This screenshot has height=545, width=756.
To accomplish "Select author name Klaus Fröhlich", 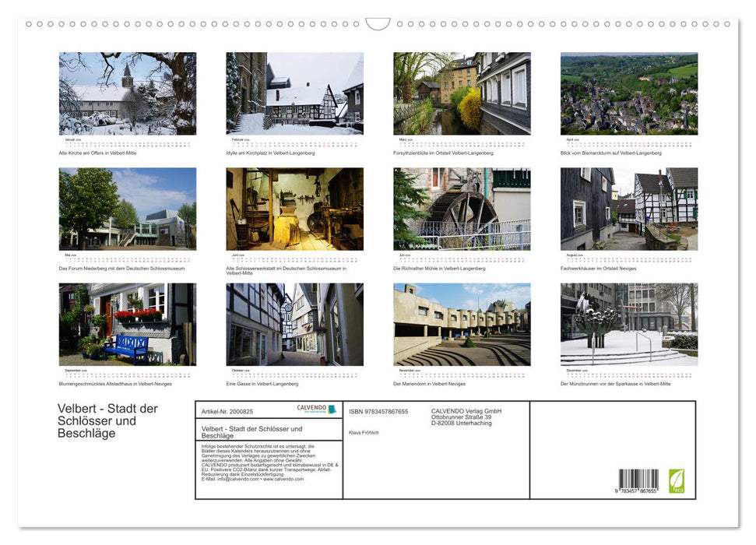I will point(363,432).
